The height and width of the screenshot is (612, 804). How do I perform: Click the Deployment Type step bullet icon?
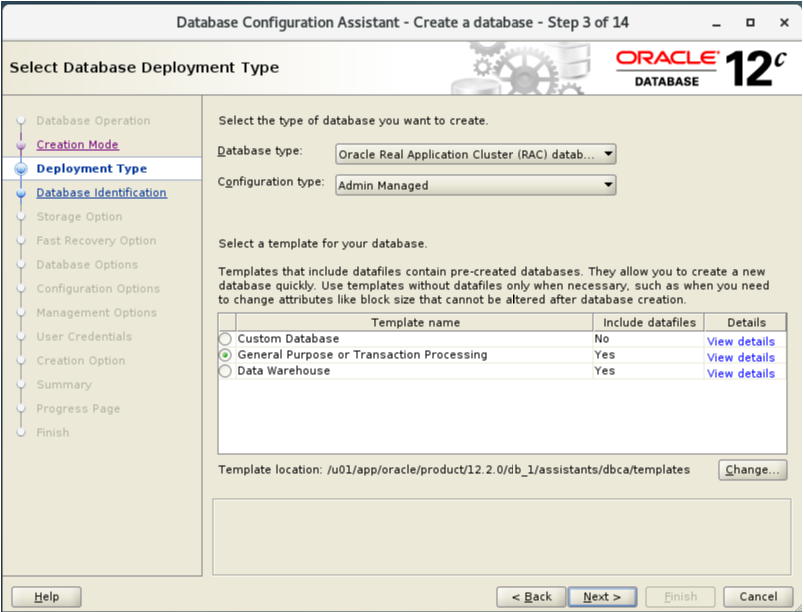[21, 169]
